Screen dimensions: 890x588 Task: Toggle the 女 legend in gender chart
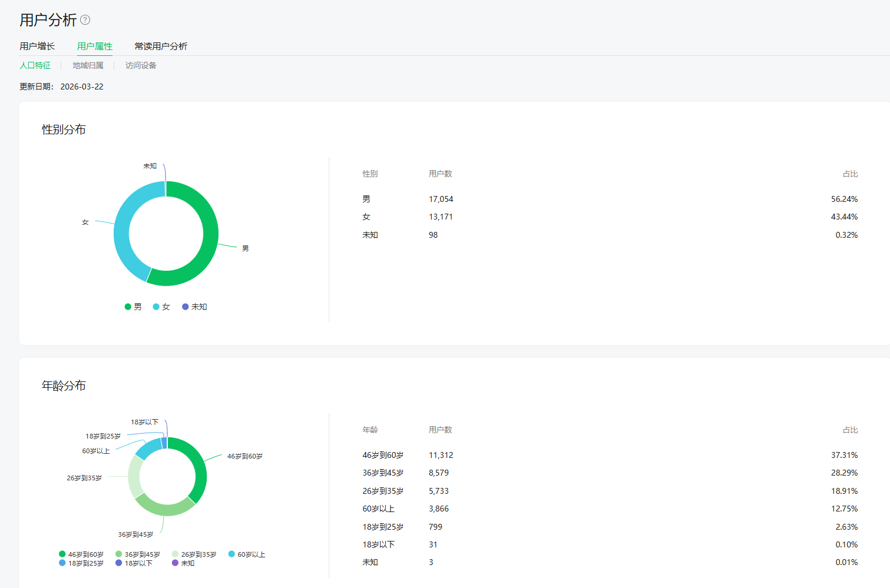pyautogui.click(x=162, y=307)
